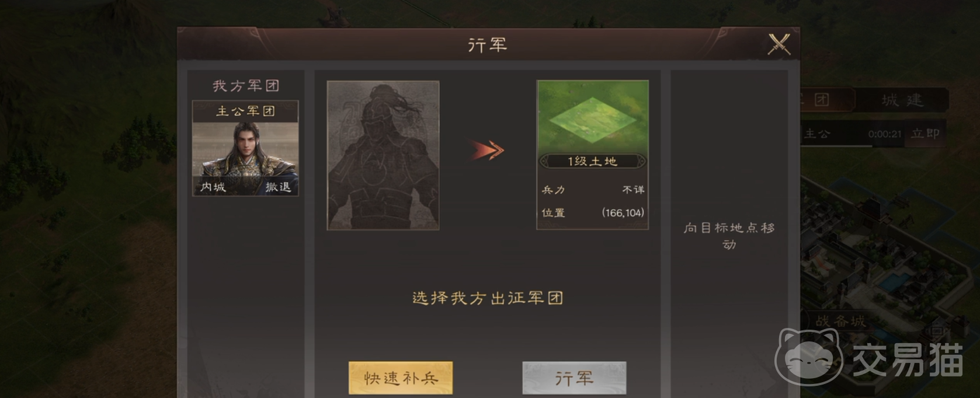Open the 城建 tab behind the dialog
980x398 pixels.
click(x=902, y=100)
